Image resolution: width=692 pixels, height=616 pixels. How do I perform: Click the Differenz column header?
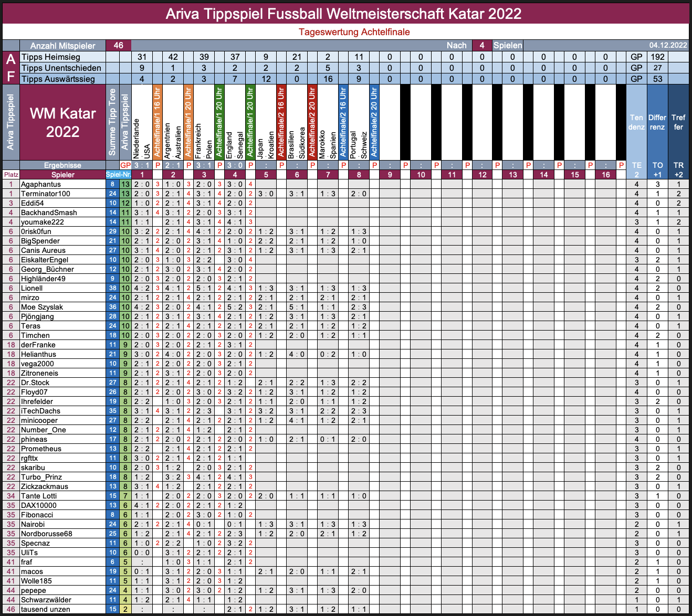tap(657, 122)
